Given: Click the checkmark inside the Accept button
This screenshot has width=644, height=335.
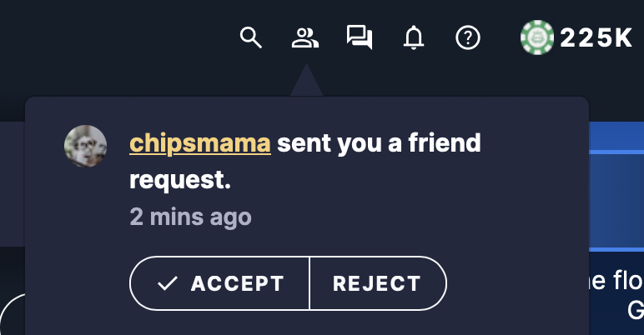Looking at the screenshot, I should pyautogui.click(x=168, y=283).
